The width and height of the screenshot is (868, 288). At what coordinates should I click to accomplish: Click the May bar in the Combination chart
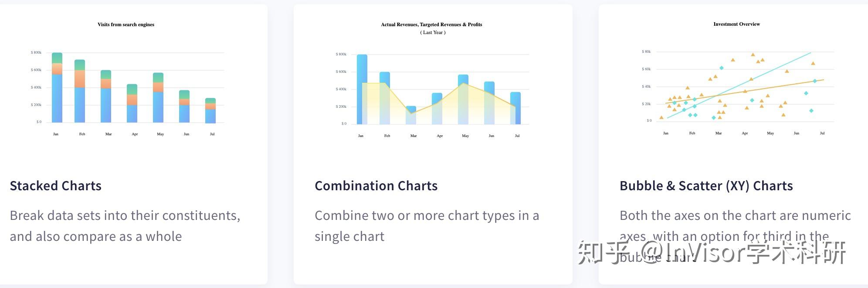click(463, 99)
